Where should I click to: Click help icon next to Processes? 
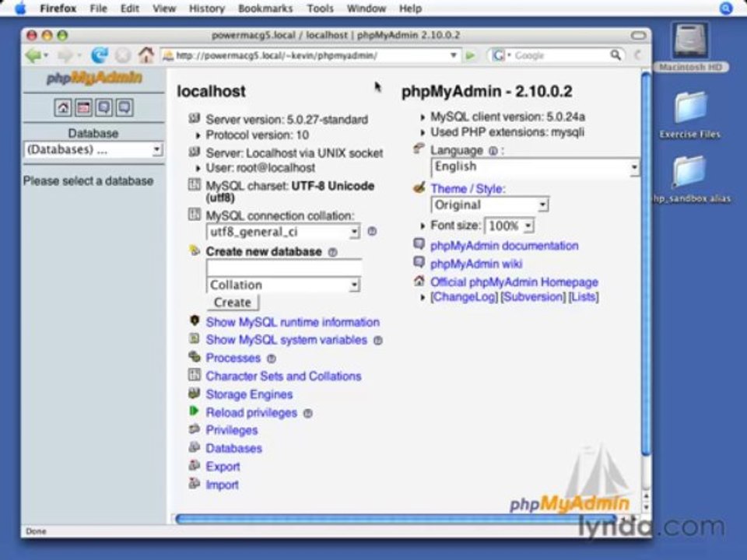pyautogui.click(x=271, y=359)
